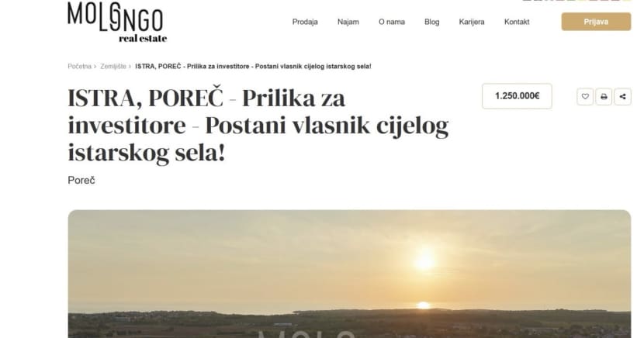Add listing to favorites with heart icon
Viewport: 644px width, 338px height.
pos(585,97)
